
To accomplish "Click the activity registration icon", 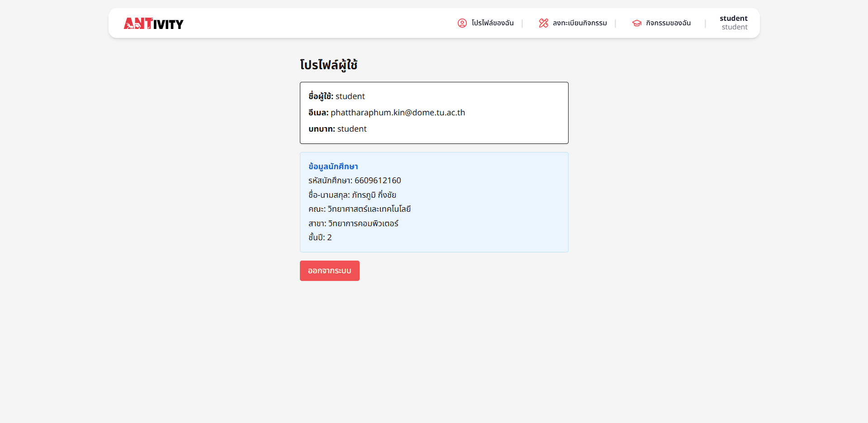I will [543, 23].
